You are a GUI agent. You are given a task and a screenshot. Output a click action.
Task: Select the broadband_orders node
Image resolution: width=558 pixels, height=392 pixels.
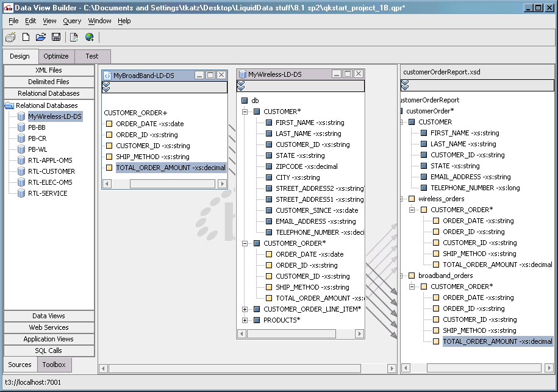pyautogui.click(x=446, y=276)
